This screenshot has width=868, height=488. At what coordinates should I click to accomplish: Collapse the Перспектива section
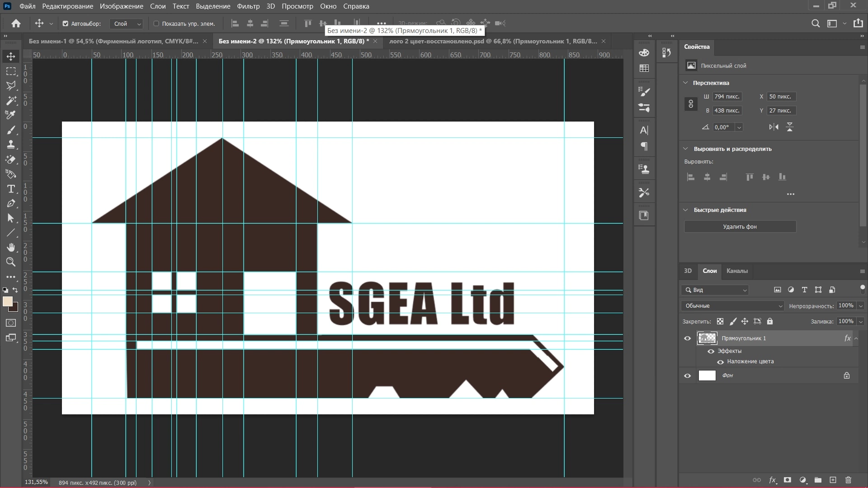(685, 83)
